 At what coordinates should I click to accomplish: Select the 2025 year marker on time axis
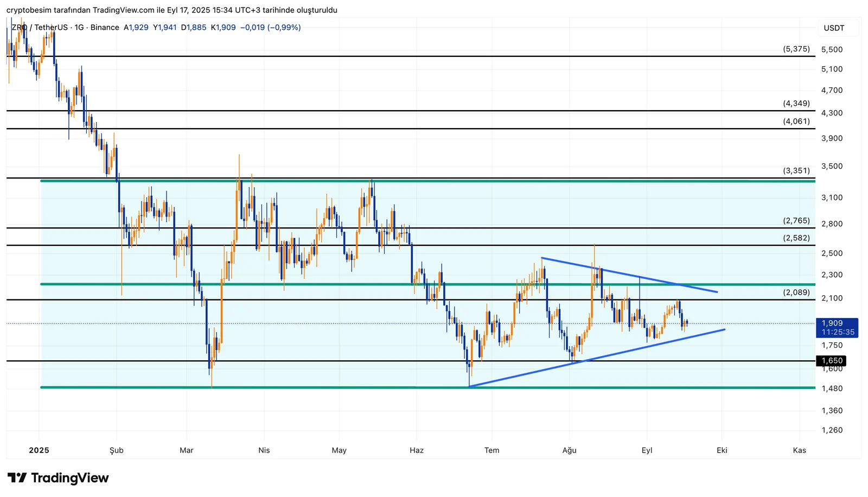(x=39, y=450)
